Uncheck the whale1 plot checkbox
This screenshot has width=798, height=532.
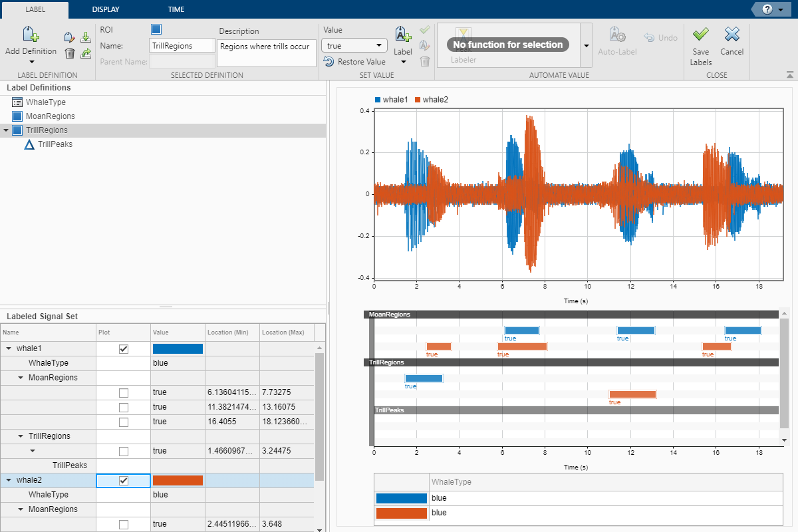click(123, 349)
